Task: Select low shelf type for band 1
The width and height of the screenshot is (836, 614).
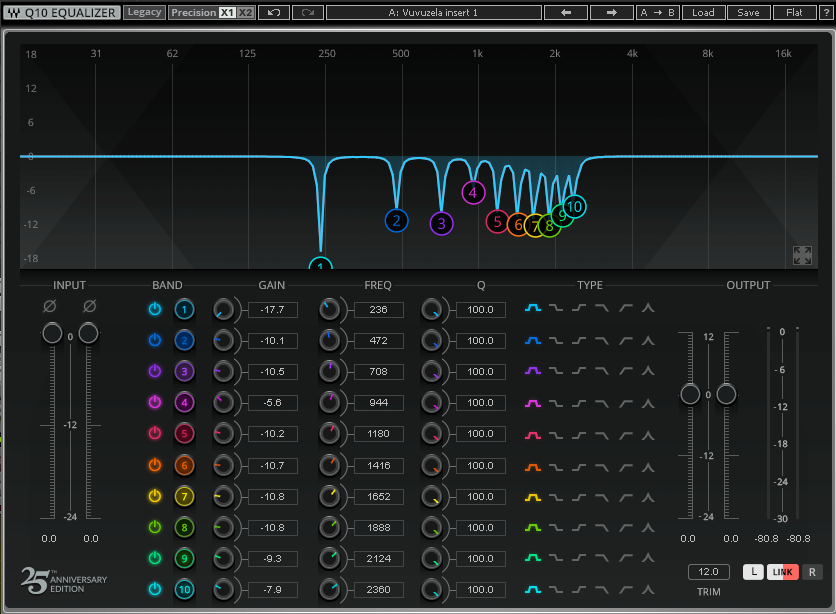Action: coord(556,308)
